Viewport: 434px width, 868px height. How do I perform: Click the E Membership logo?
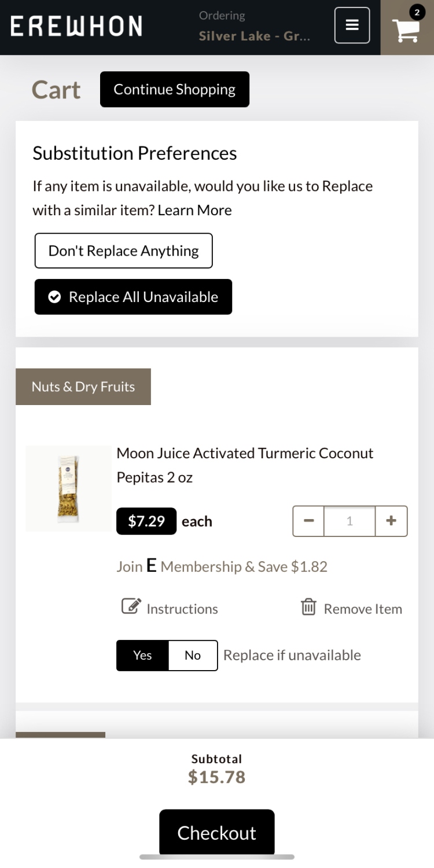pos(152,565)
